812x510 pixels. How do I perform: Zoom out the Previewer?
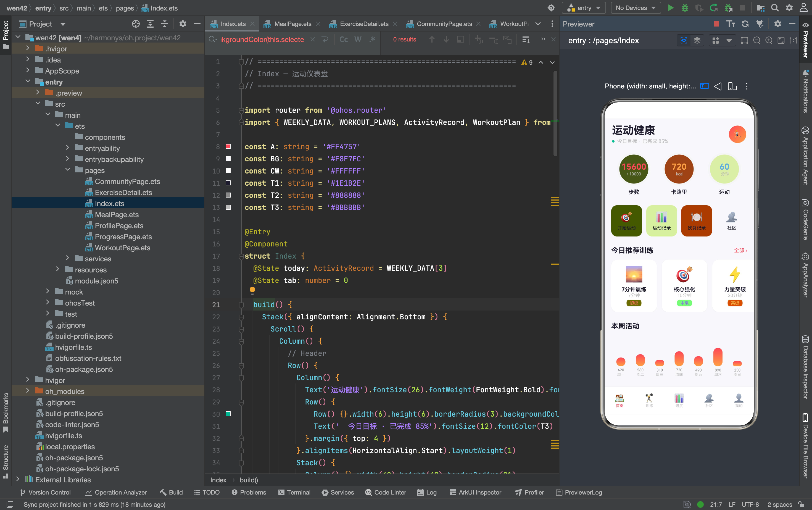pos(757,41)
